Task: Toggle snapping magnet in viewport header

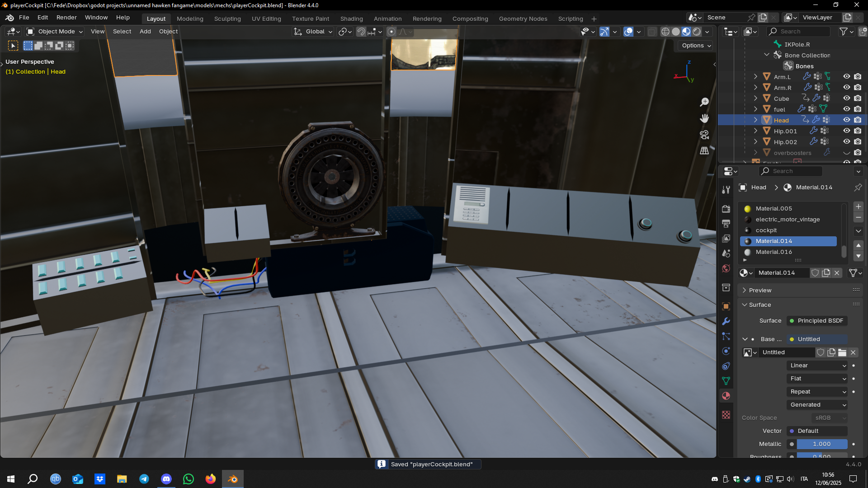Action: point(361,32)
